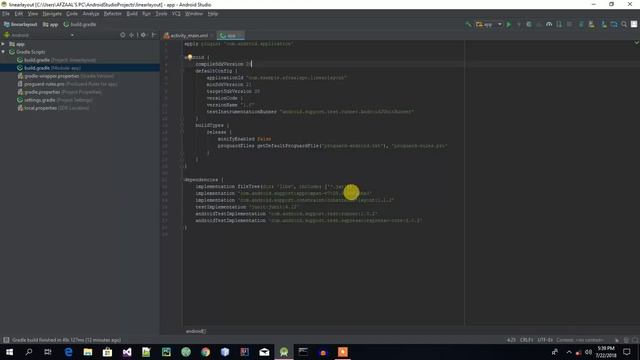The image size is (640, 360).
Task: Click the Search Everywhere magnifier icon
Action: [624, 24]
